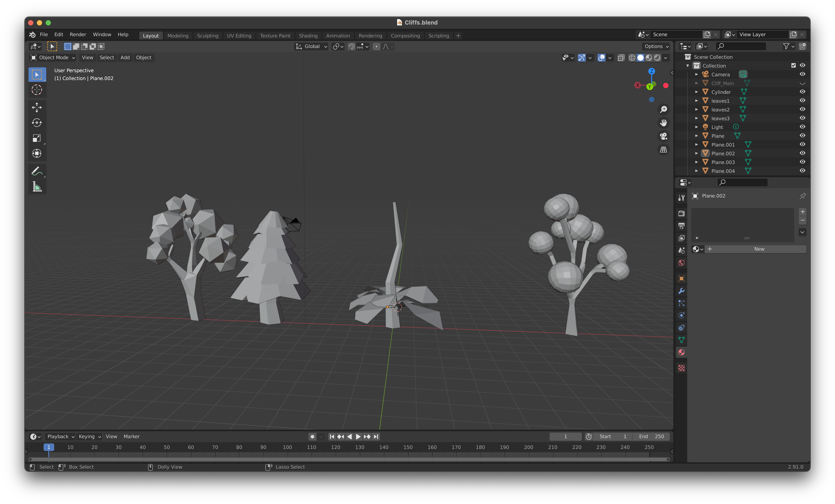Select the Scale tool
This screenshot has height=504, width=835.
pos(37,138)
